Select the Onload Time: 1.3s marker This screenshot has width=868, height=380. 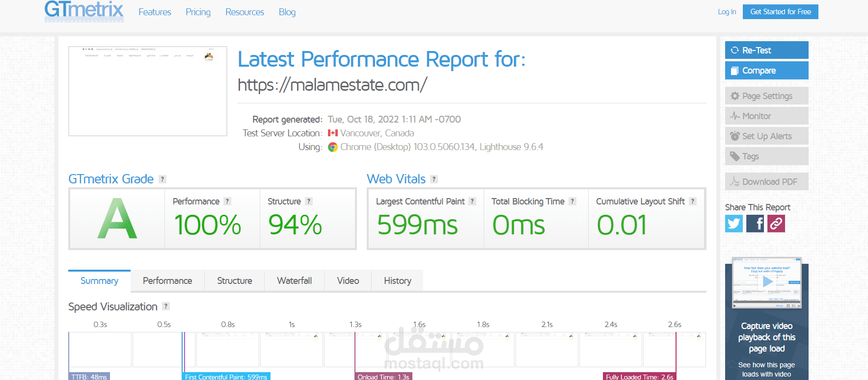click(383, 377)
